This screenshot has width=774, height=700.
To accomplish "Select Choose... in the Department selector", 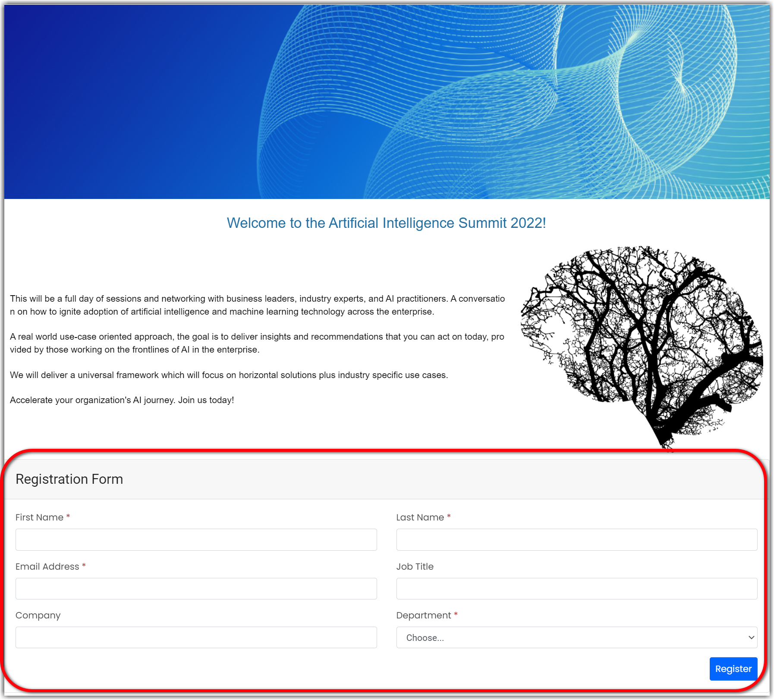I will pyautogui.click(x=577, y=637).
